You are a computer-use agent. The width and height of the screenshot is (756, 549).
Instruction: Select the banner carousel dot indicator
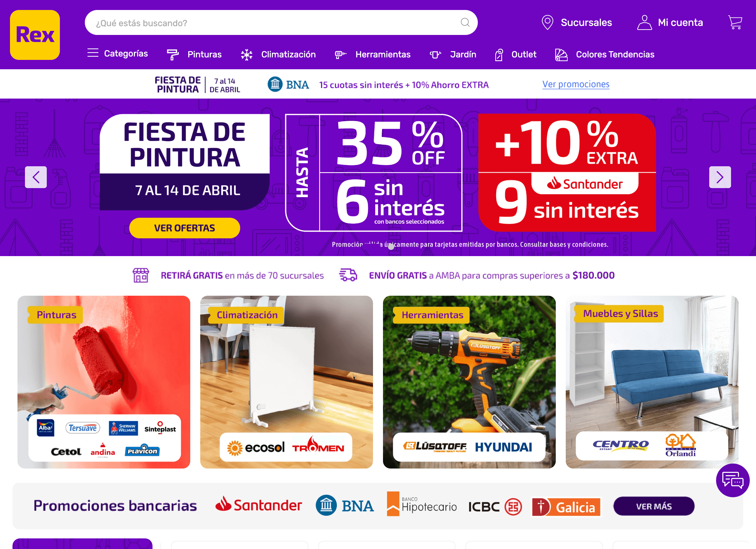(x=391, y=247)
